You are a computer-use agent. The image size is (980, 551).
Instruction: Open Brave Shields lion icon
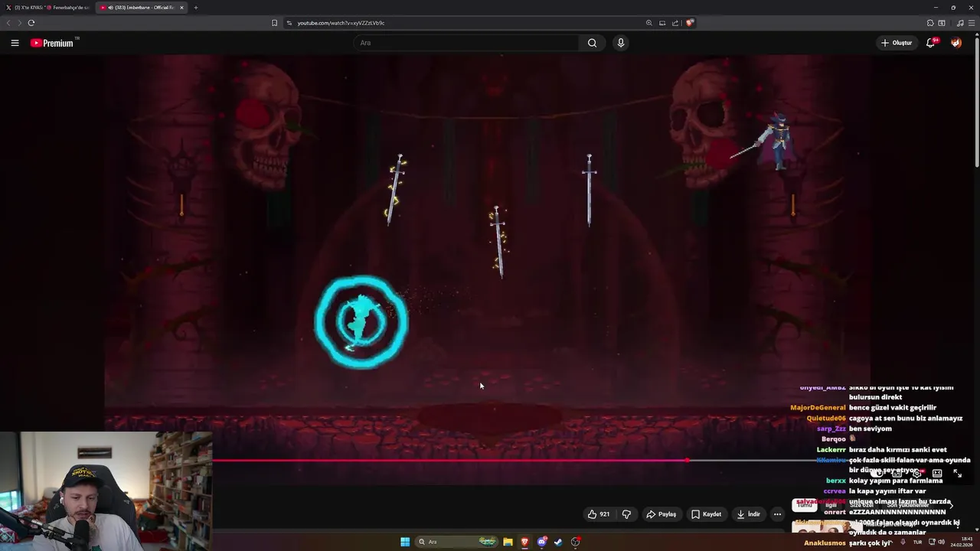pos(690,23)
